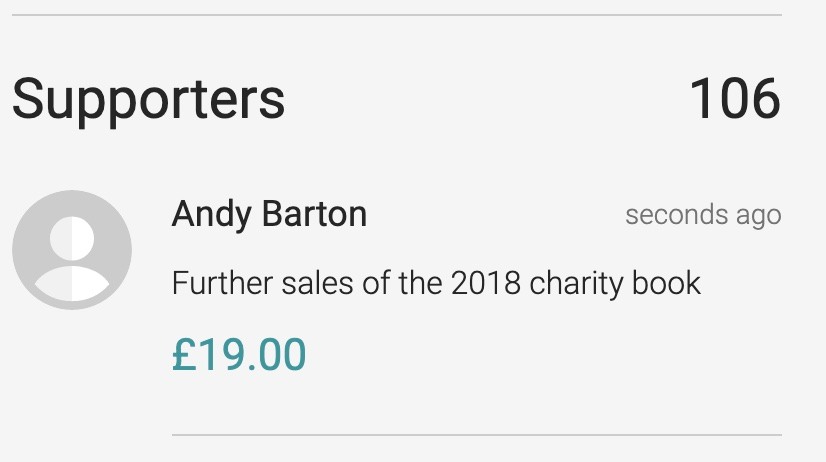826x462 pixels.
Task: Click the divider line below £19.00
Action: coord(476,435)
